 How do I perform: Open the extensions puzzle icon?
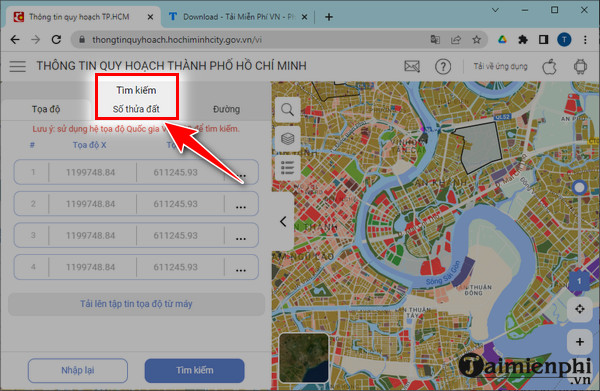(x=523, y=39)
